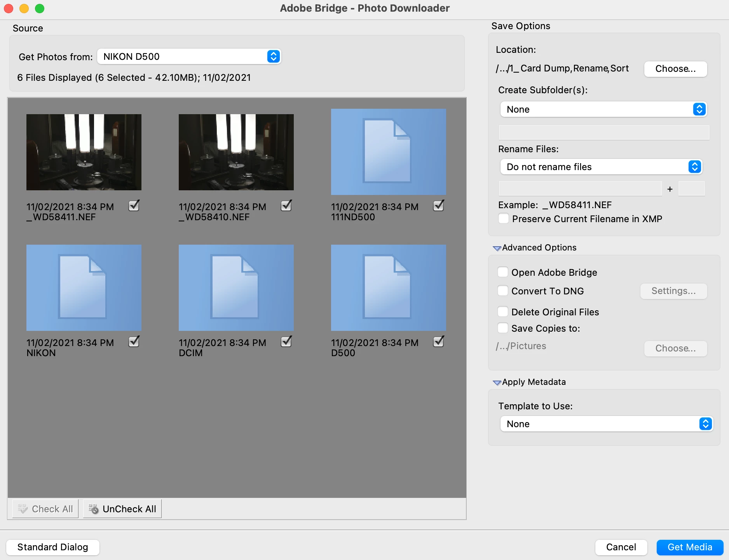The width and height of the screenshot is (729, 560).
Task: Select the NIKON folder icon thumbnail
Action: click(84, 288)
